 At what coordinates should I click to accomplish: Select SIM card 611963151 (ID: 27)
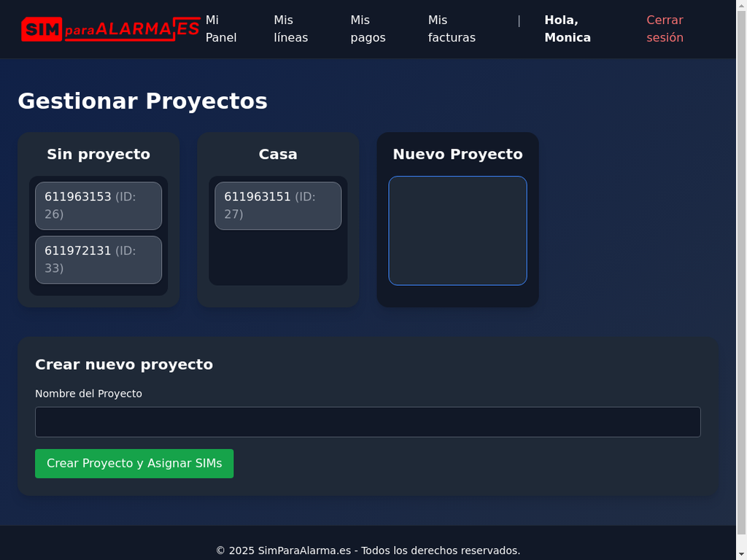click(278, 206)
